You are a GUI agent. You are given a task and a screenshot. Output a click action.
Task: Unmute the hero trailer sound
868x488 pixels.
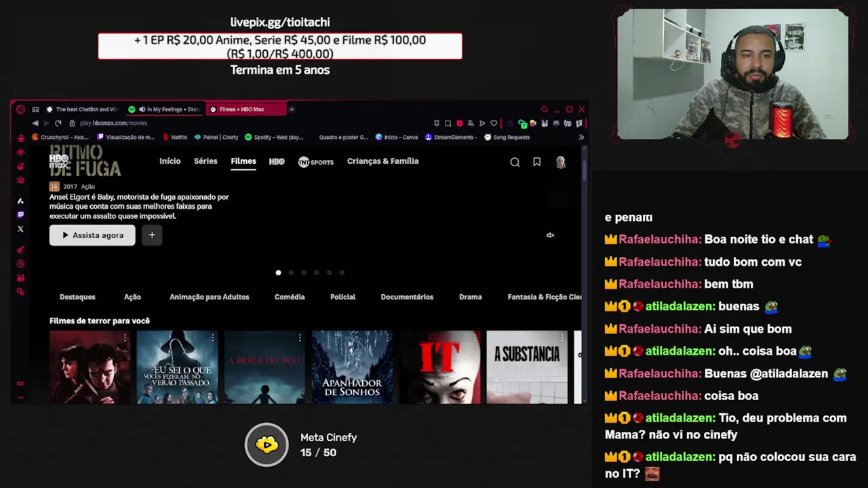(x=551, y=235)
